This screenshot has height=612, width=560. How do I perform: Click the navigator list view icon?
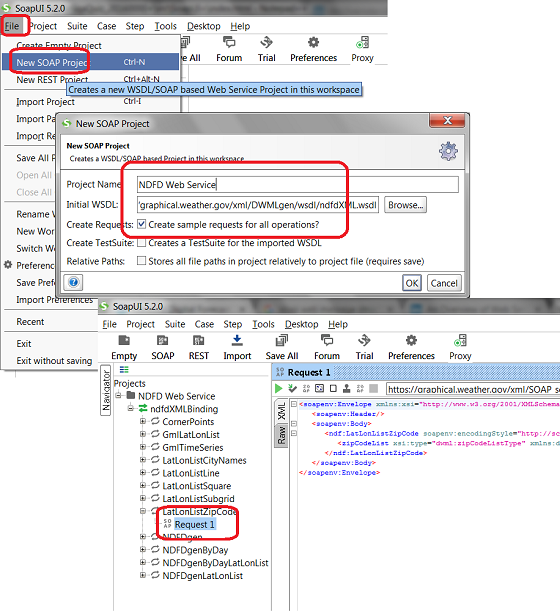pyautogui.click(x=124, y=370)
